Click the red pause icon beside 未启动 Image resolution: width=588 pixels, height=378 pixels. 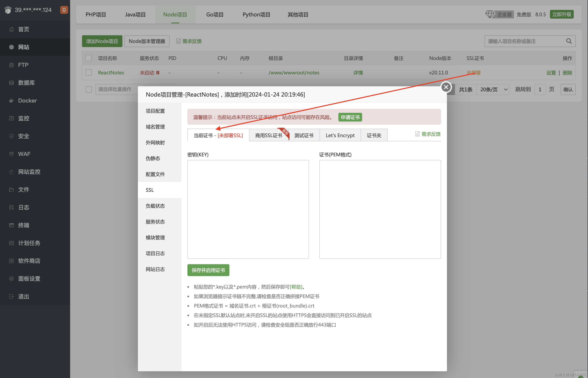tap(158, 73)
